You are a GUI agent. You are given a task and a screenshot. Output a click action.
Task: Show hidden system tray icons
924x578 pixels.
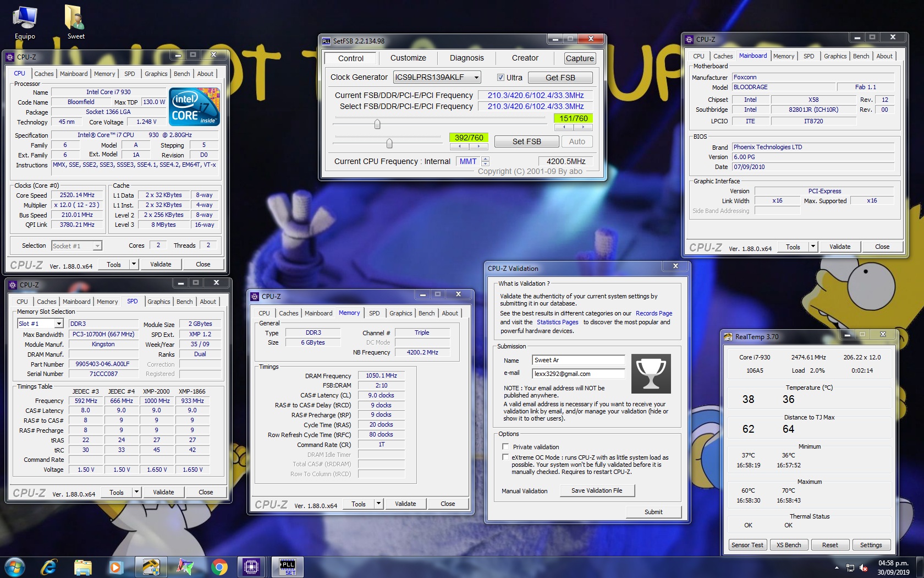[837, 568]
